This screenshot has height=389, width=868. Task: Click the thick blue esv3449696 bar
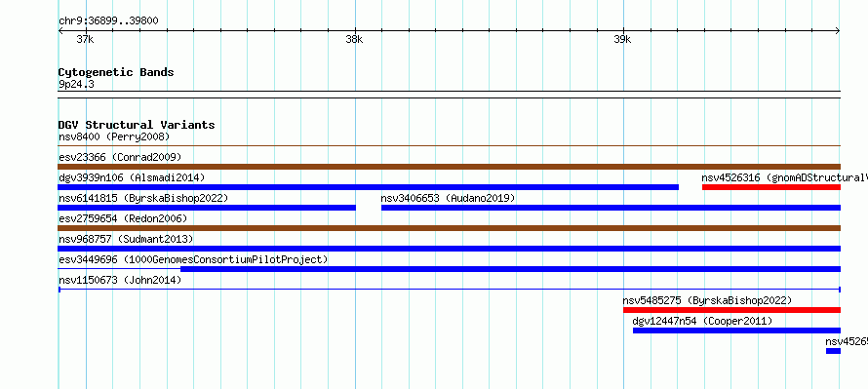pos(510,269)
